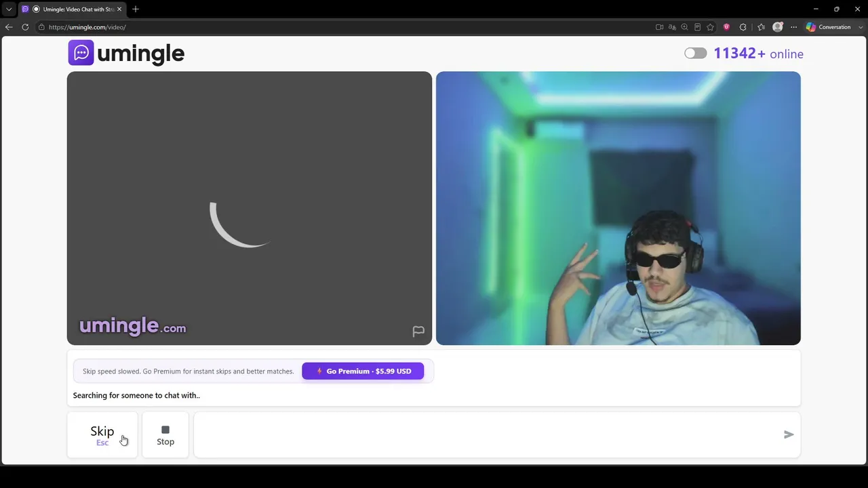Click the umingle wordmark link
The width and height of the screenshot is (868, 488).
tap(140, 53)
